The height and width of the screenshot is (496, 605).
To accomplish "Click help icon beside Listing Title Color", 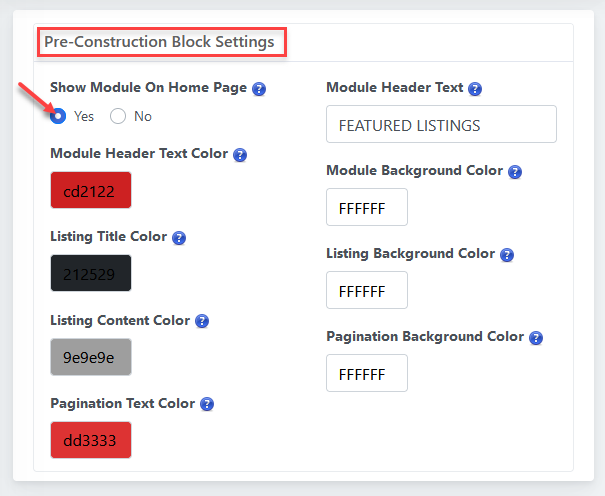I will [x=179, y=238].
